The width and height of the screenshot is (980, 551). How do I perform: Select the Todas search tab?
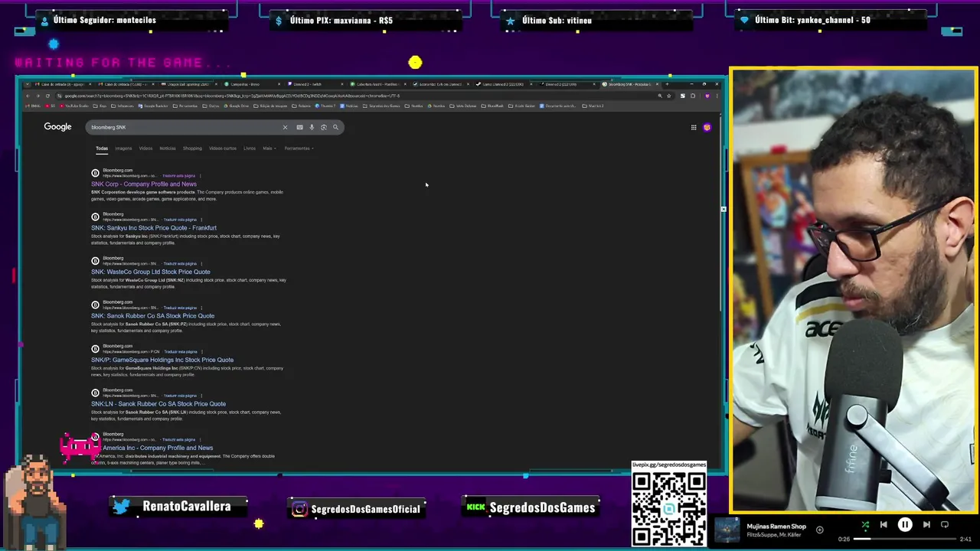tap(102, 148)
